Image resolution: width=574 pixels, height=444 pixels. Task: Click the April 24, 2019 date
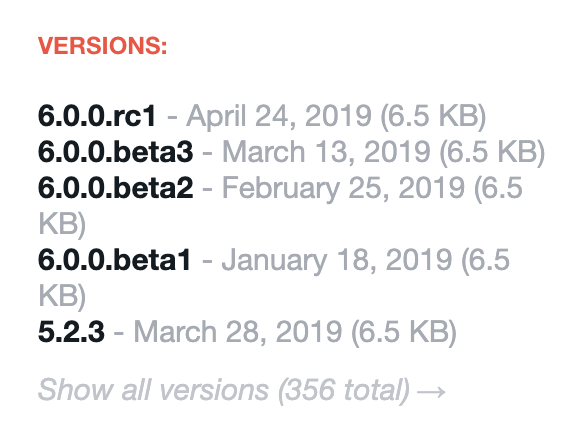coord(279,116)
